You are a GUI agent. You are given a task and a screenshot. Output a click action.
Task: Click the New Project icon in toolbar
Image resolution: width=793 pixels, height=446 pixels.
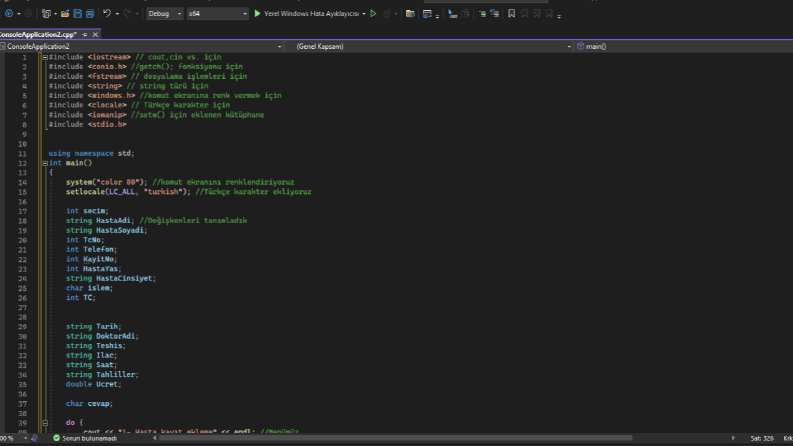(46, 14)
